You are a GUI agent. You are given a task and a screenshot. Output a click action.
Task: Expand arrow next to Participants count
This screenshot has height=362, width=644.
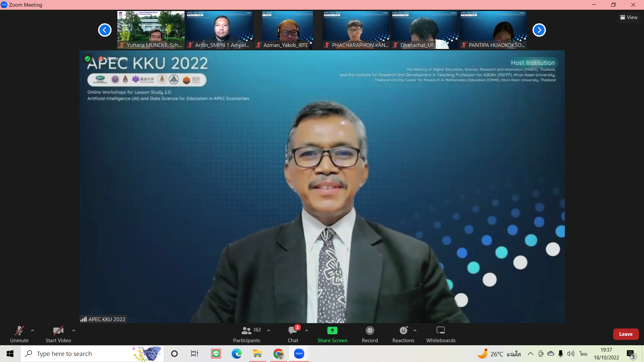[x=269, y=330]
